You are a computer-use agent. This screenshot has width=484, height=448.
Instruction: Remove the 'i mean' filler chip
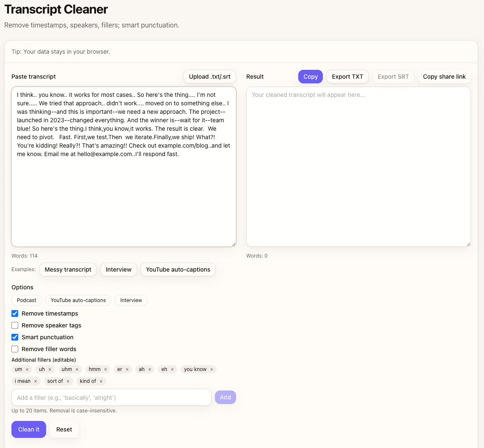pyautogui.click(x=36, y=381)
